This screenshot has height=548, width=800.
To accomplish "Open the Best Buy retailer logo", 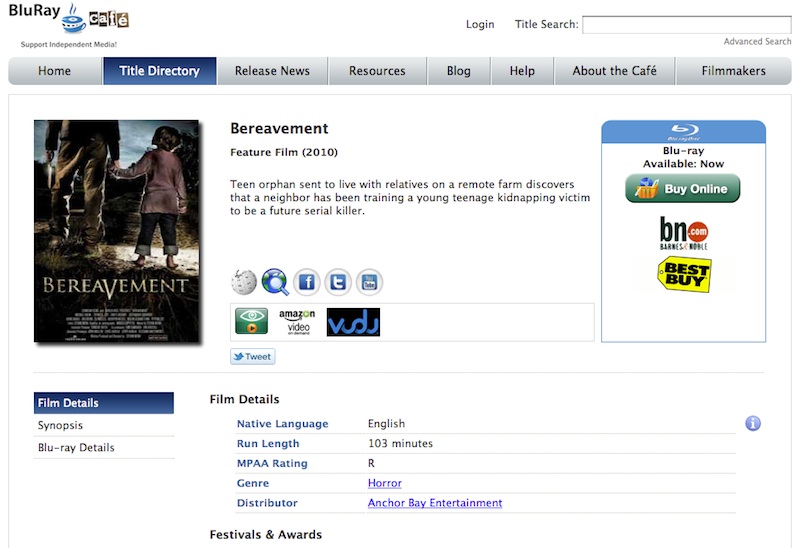I will 683,275.
